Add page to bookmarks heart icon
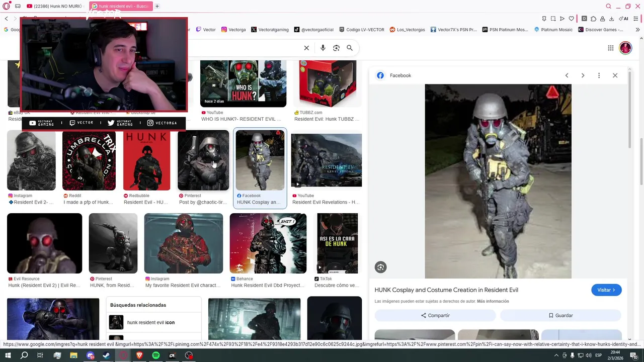The image size is (644, 362). pos(571,19)
